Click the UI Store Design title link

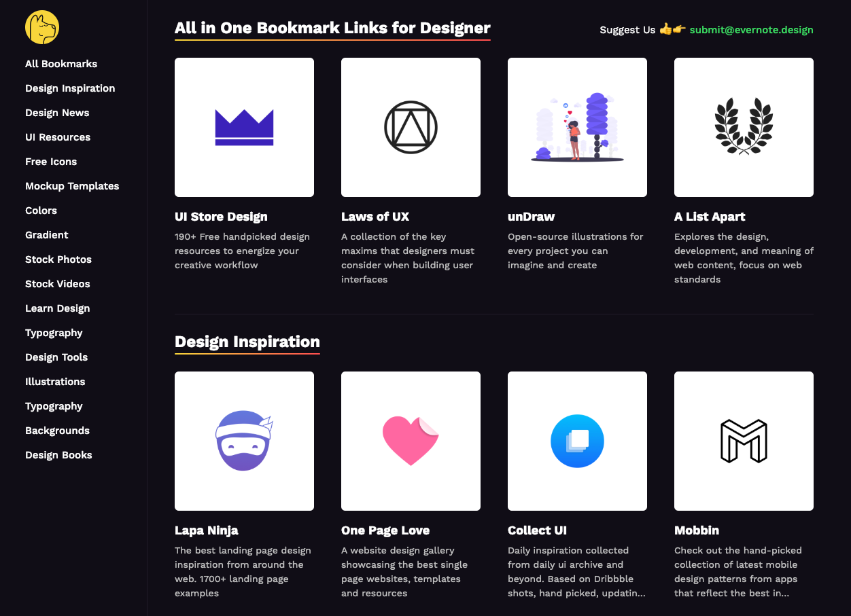point(221,217)
